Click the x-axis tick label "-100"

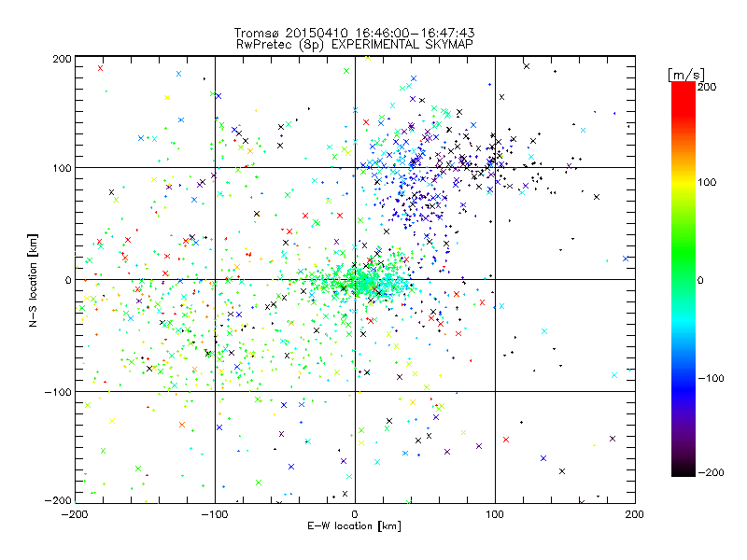pos(215,514)
